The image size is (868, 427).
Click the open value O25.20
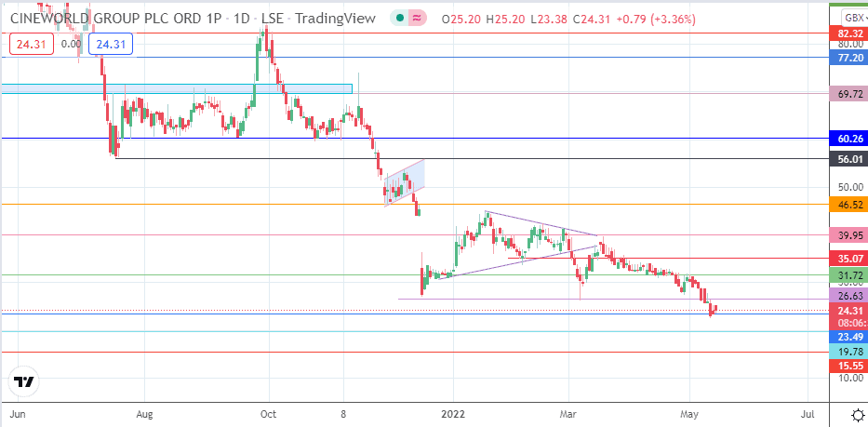(x=461, y=20)
